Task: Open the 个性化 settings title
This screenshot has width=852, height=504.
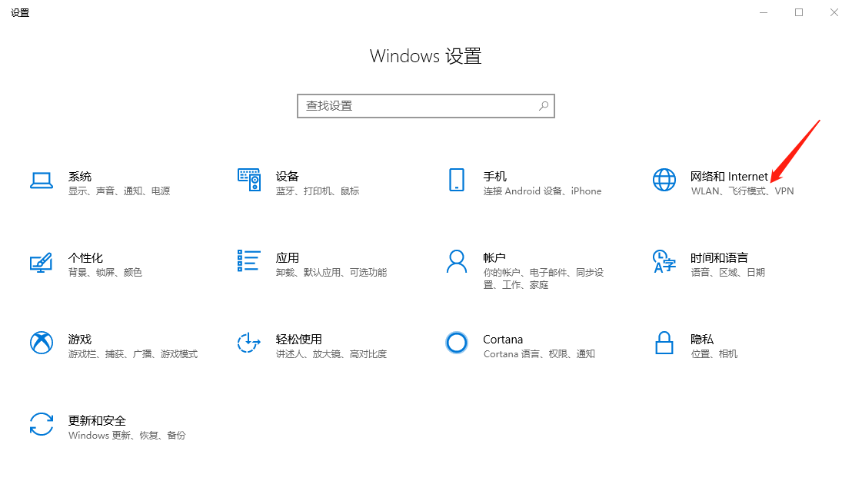Action: click(85, 258)
